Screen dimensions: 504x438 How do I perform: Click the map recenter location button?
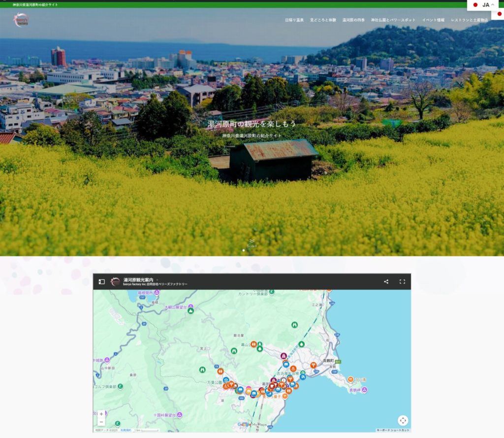403,420
